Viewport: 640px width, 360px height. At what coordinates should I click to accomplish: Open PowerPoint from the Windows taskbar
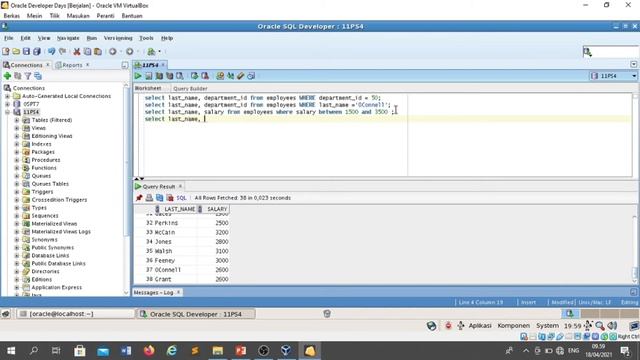[x=240, y=351]
